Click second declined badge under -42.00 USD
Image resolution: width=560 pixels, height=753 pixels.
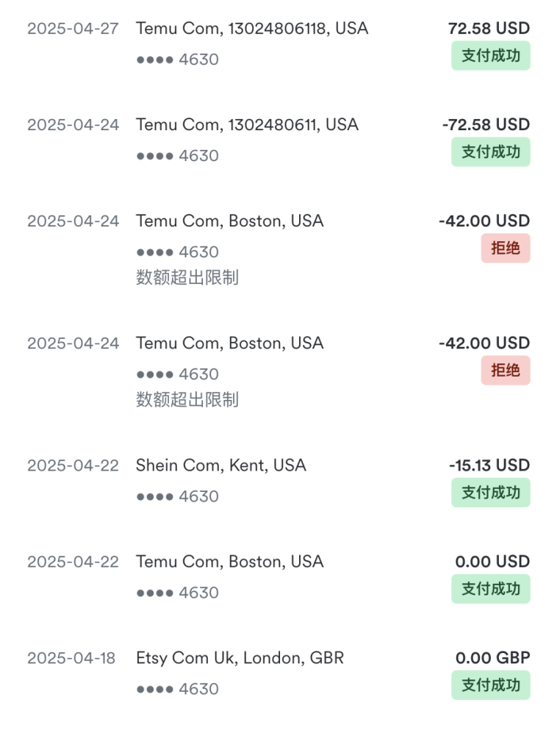(x=506, y=371)
